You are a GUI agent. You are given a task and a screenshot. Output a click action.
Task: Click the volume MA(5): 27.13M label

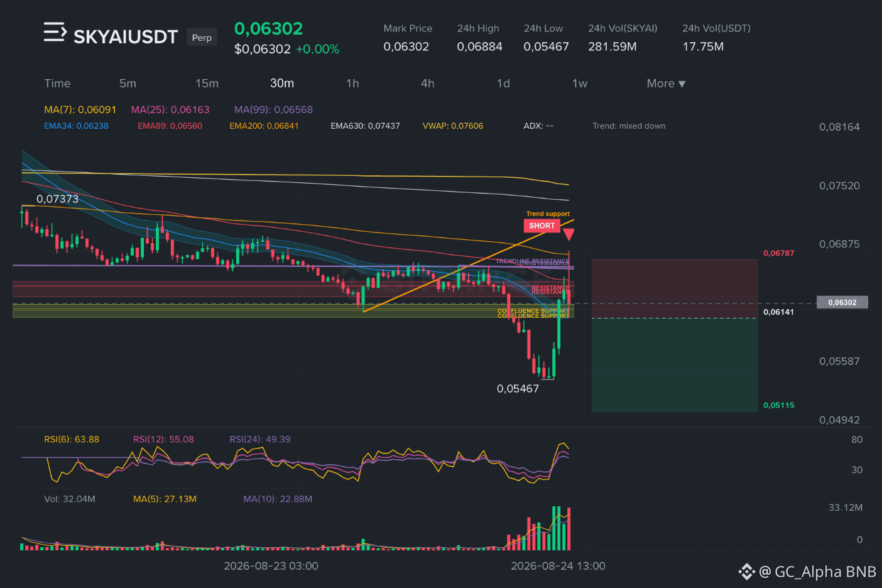point(165,499)
